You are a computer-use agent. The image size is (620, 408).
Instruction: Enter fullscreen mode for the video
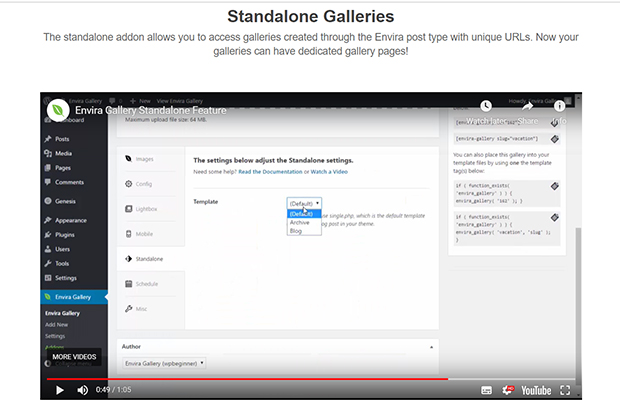[565, 391]
